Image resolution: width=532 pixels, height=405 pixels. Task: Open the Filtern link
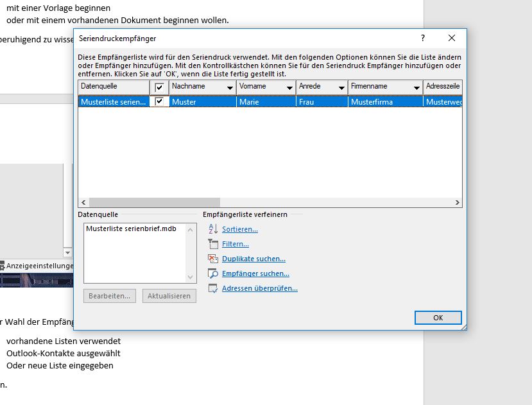coord(235,244)
